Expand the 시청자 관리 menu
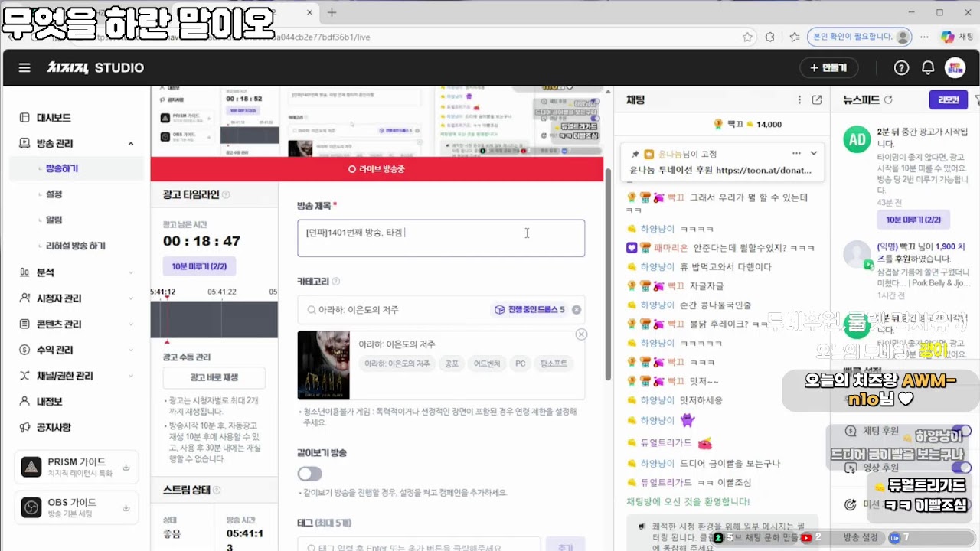Image resolution: width=980 pixels, height=551 pixels. [x=131, y=298]
